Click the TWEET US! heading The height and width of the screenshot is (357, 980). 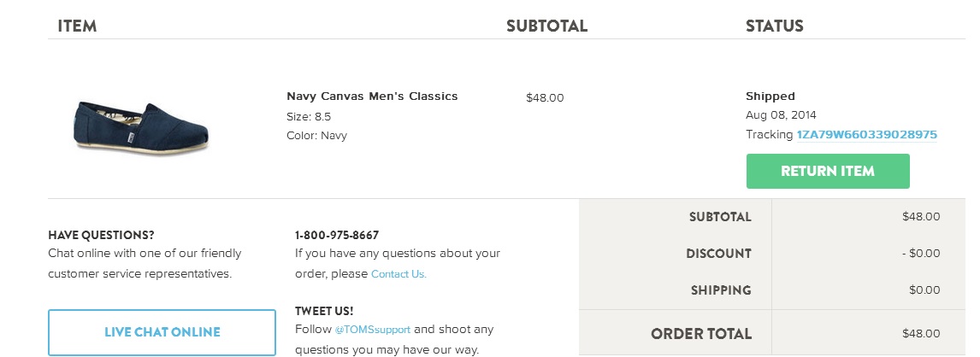pyautogui.click(x=324, y=311)
